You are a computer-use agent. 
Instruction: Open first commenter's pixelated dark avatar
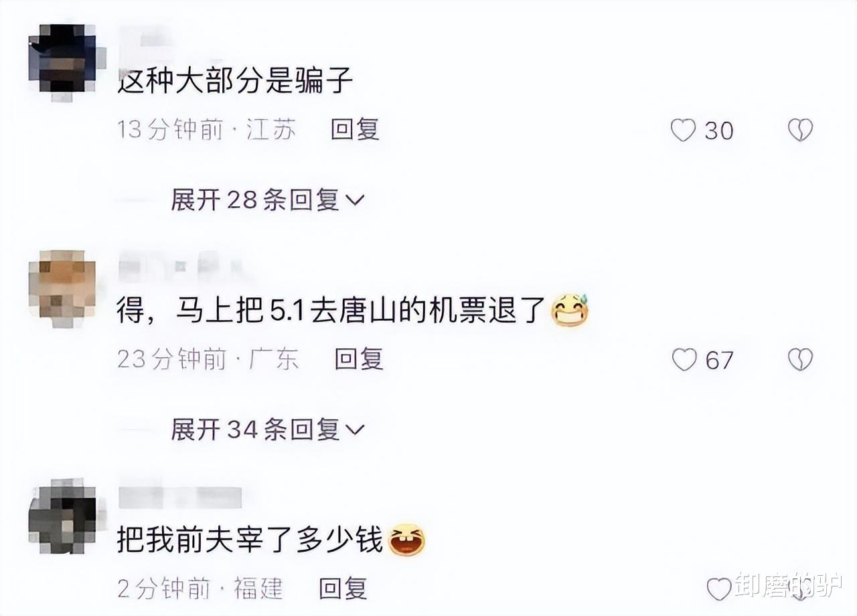(x=62, y=62)
